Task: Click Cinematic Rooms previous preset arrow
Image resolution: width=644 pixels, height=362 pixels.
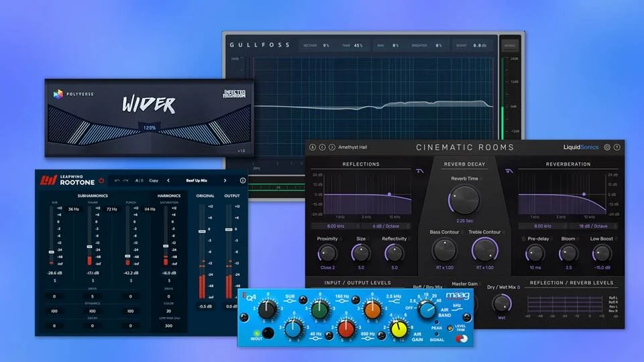Action: tap(323, 147)
